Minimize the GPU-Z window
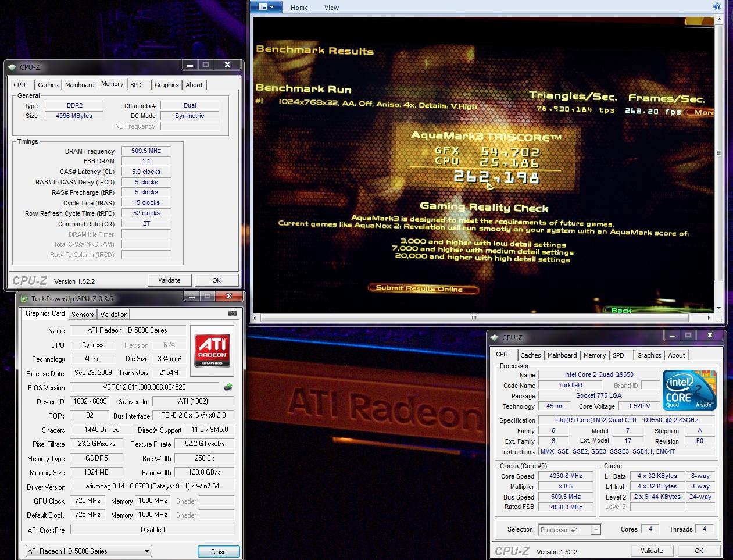This screenshot has width=733, height=560. click(x=191, y=297)
